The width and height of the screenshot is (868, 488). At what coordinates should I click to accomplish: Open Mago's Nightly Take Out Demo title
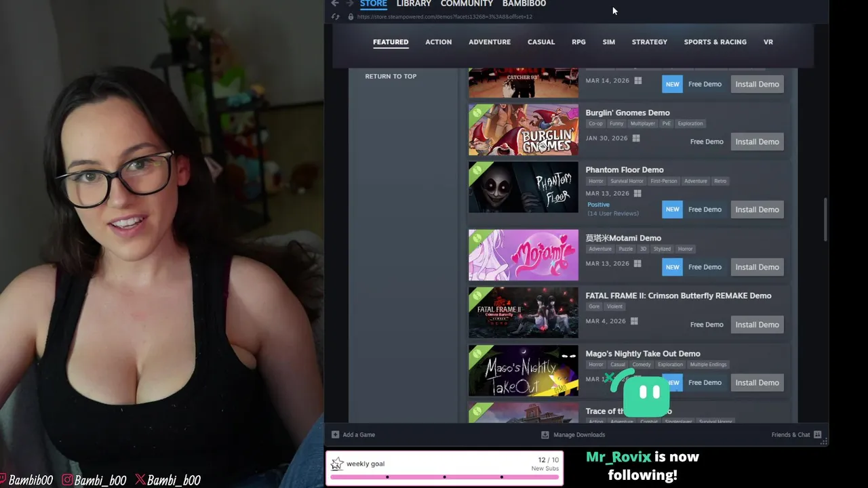[x=643, y=354]
